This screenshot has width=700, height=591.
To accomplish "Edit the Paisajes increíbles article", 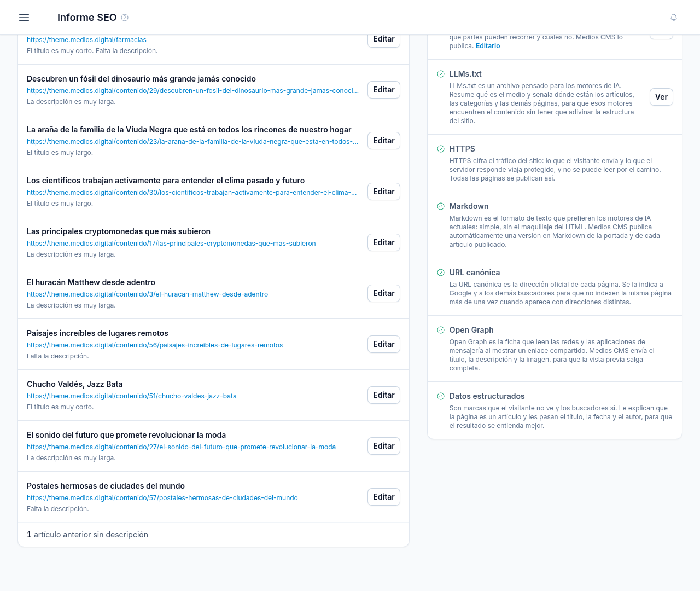I will pyautogui.click(x=384, y=344).
